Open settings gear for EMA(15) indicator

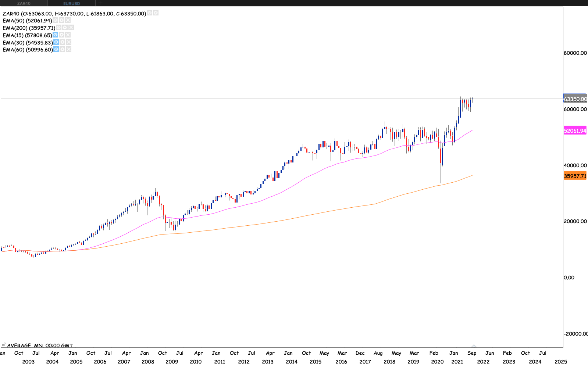click(62, 35)
